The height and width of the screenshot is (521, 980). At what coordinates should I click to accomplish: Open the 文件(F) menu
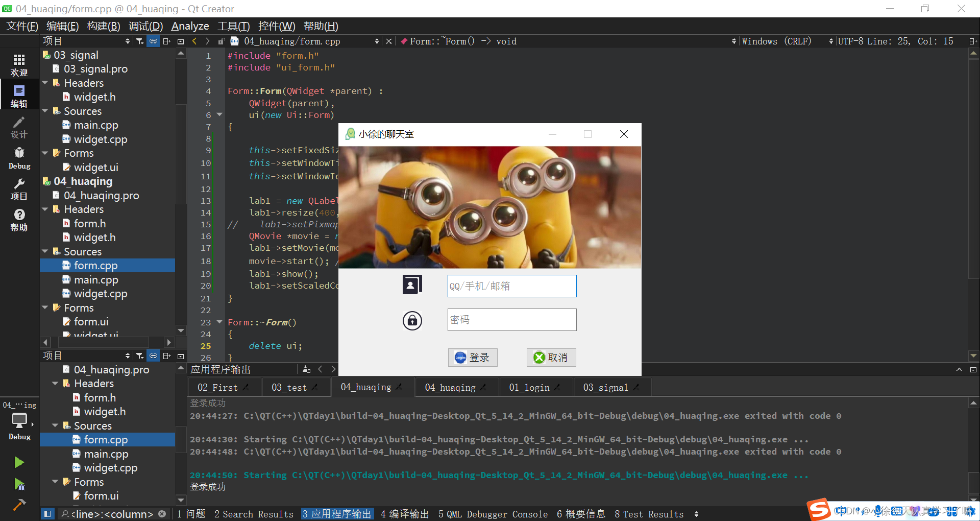point(22,26)
